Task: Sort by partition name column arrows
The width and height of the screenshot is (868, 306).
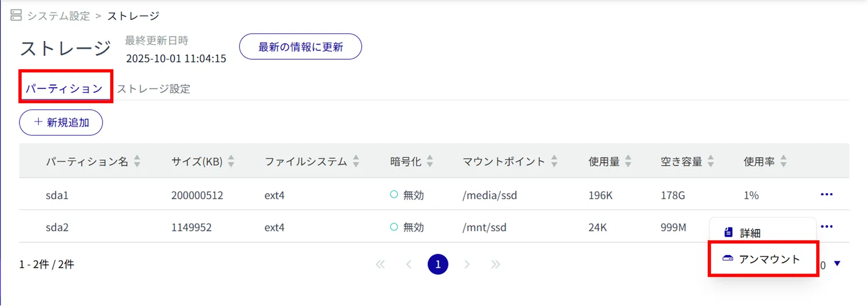Action: tap(137, 161)
